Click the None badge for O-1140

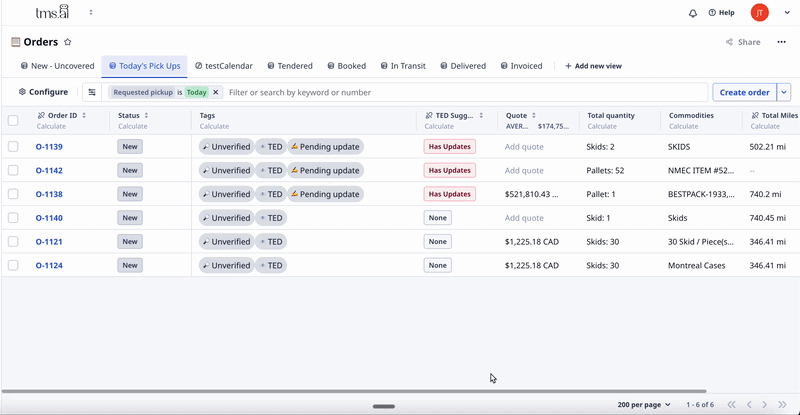[437, 217]
